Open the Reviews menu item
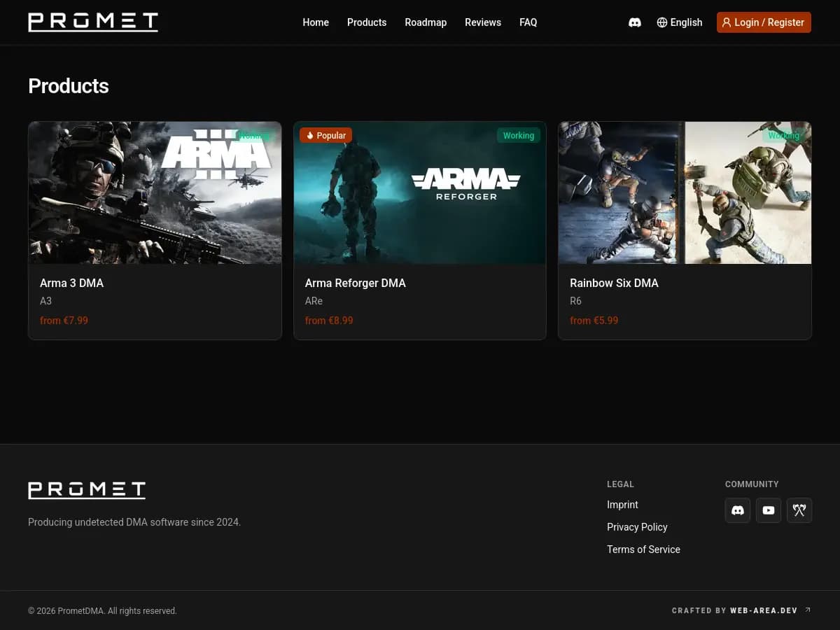Screen dimensions: 840x630 (x=483, y=22)
